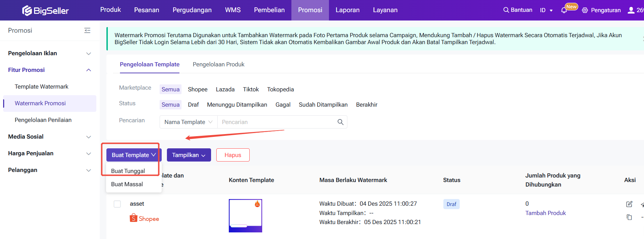Click the BigSeller logo icon
This screenshot has height=239, width=644.
[x=27, y=10]
